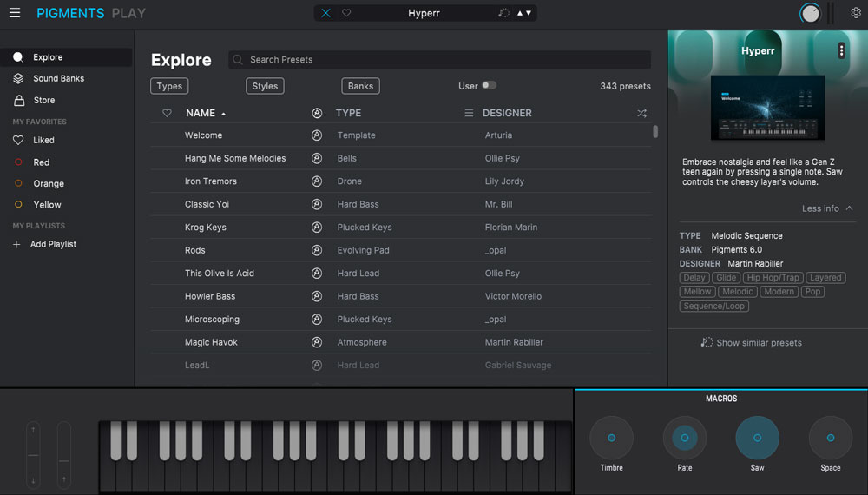Click the Timbre macro knob
This screenshot has height=495, width=868.
tap(612, 438)
